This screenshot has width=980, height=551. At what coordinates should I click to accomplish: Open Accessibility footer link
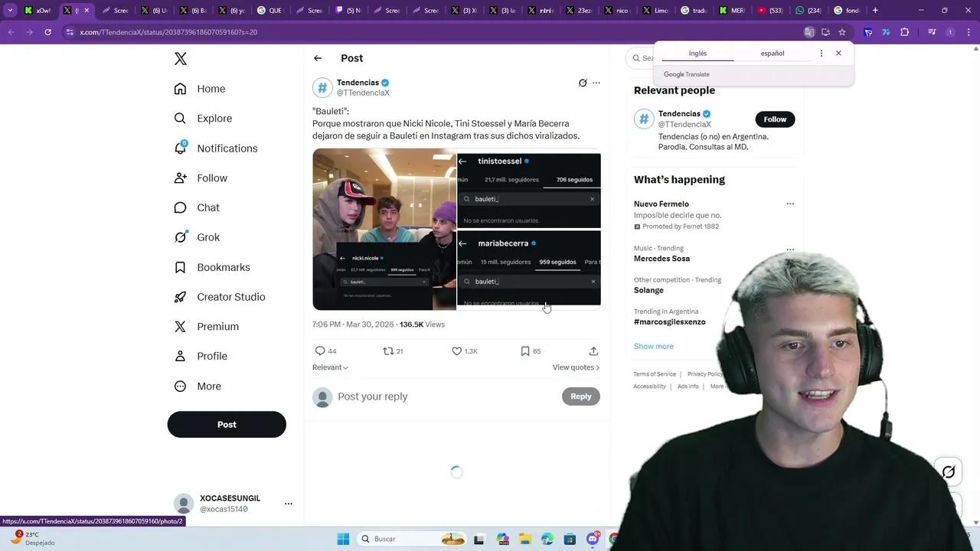pos(649,386)
